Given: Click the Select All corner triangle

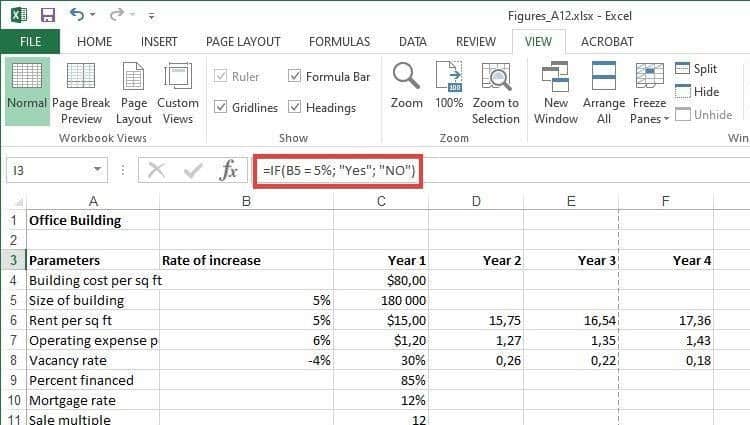Looking at the screenshot, I should pyautogui.click(x=17, y=201).
